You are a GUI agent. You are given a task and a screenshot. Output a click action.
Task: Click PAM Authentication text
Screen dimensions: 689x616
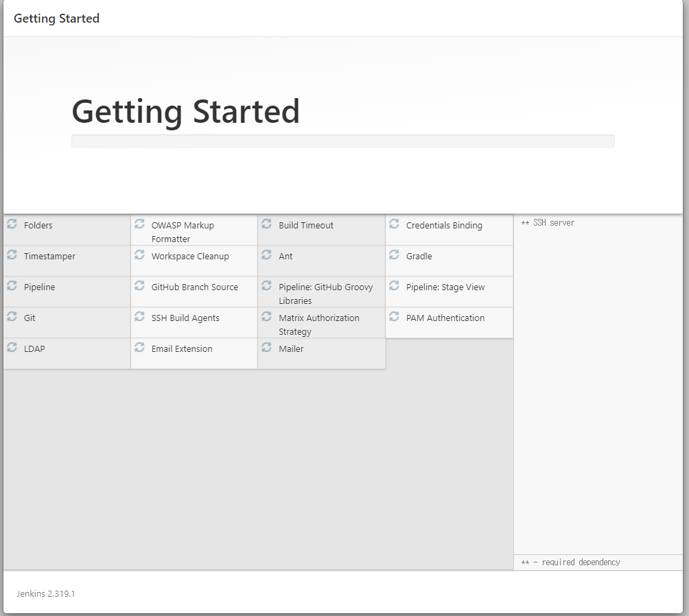[x=445, y=318]
